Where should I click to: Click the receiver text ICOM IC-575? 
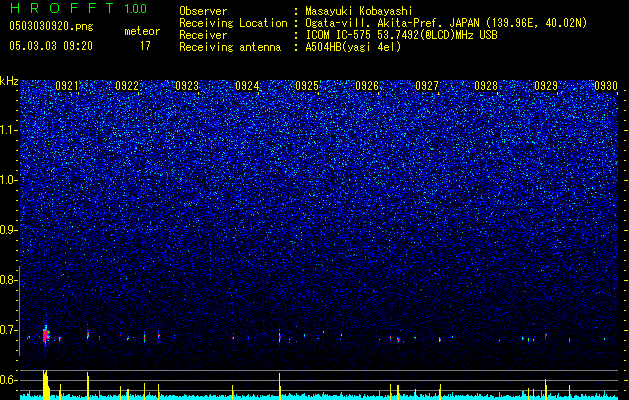[x=339, y=35]
